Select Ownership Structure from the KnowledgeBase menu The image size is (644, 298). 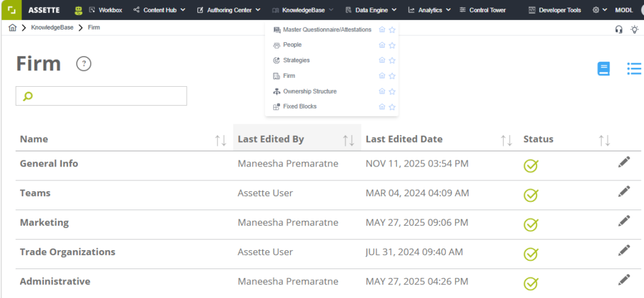tap(309, 92)
